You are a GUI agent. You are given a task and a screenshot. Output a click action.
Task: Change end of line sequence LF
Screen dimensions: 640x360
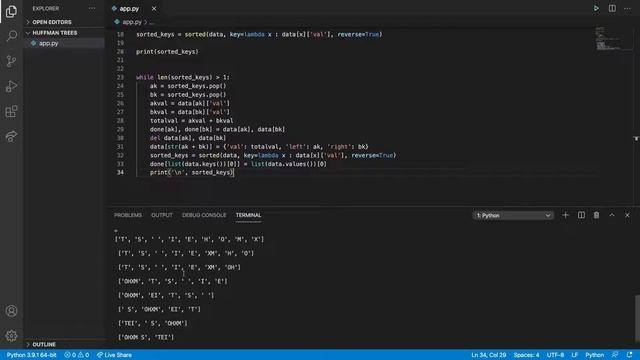[574, 355]
